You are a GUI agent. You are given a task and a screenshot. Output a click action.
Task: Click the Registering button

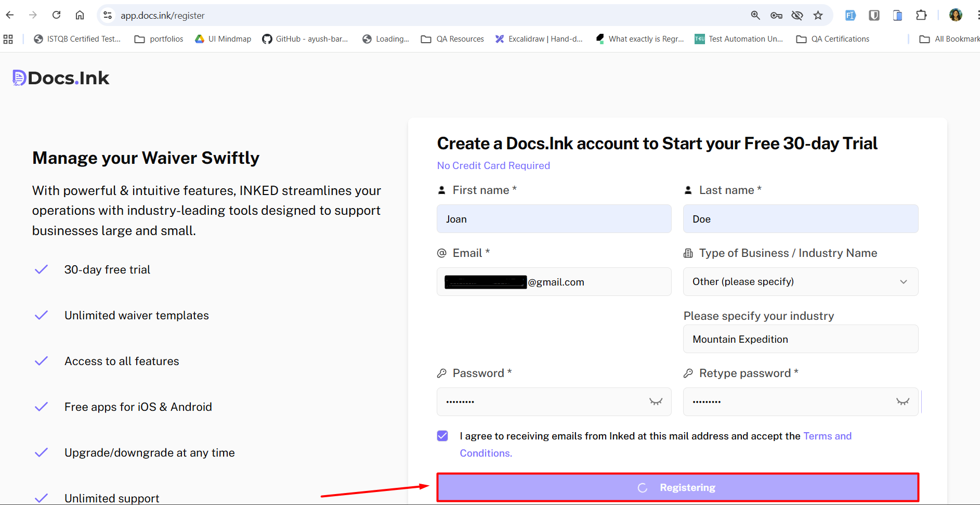[x=677, y=487]
